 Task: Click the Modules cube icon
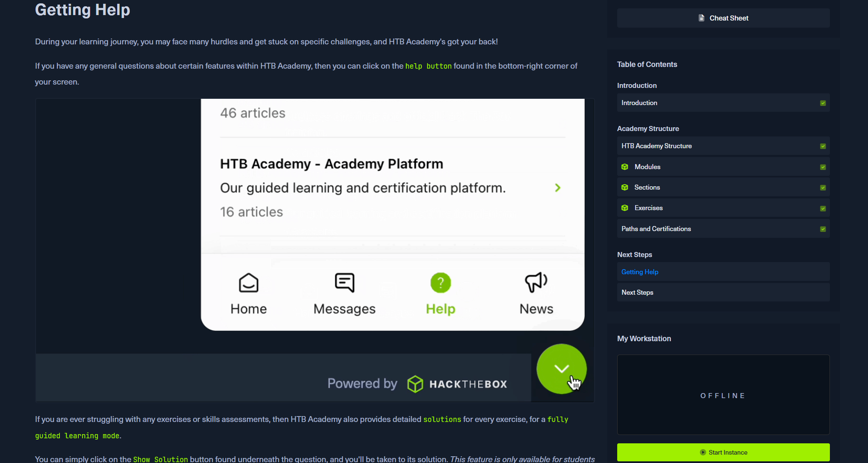[625, 167]
